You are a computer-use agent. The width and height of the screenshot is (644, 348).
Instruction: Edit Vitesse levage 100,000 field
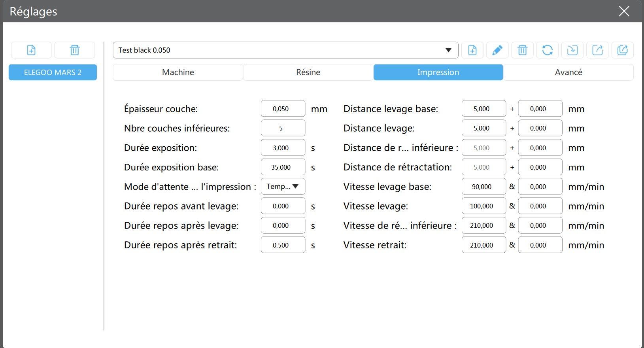pos(484,206)
